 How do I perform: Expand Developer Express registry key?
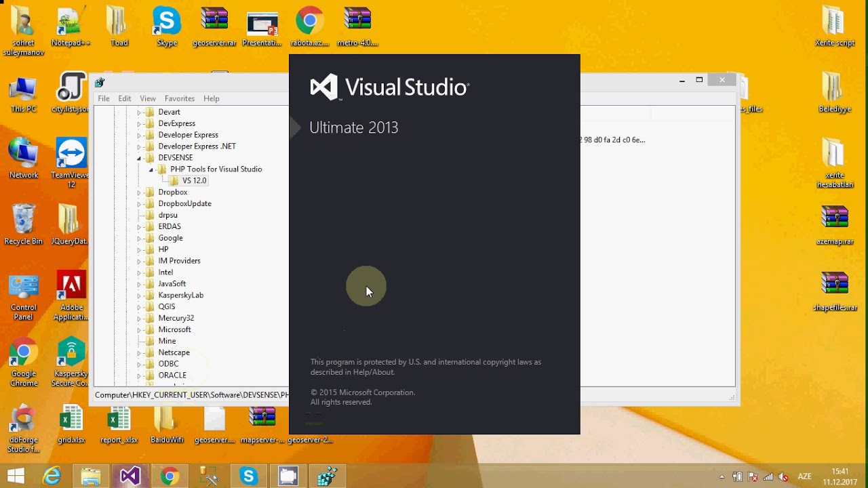[x=139, y=135]
